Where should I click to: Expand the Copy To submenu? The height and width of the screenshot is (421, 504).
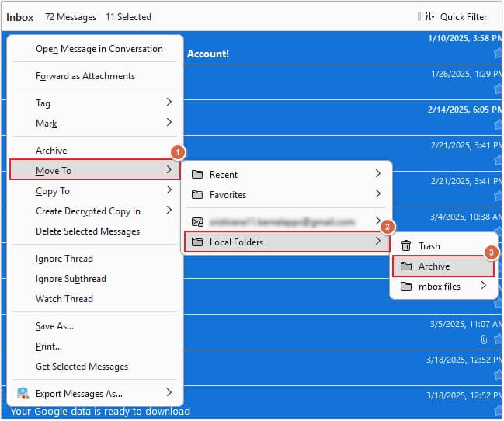pos(169,191)
